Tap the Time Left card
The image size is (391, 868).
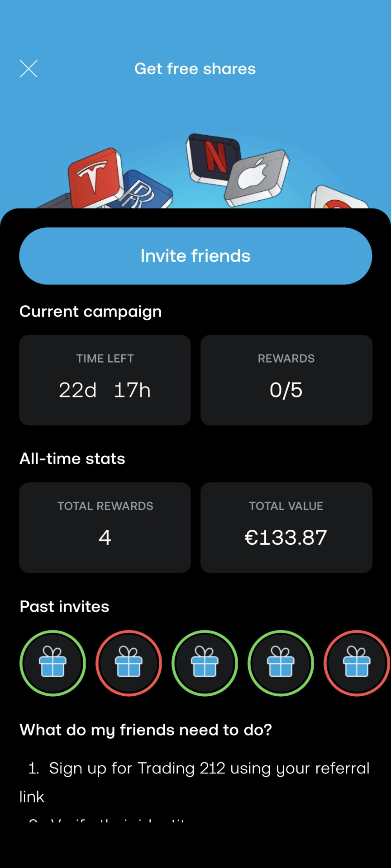click(x=105, y=380)
